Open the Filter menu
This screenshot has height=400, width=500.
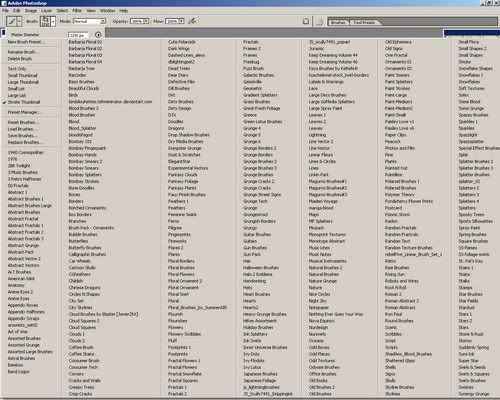77,11
